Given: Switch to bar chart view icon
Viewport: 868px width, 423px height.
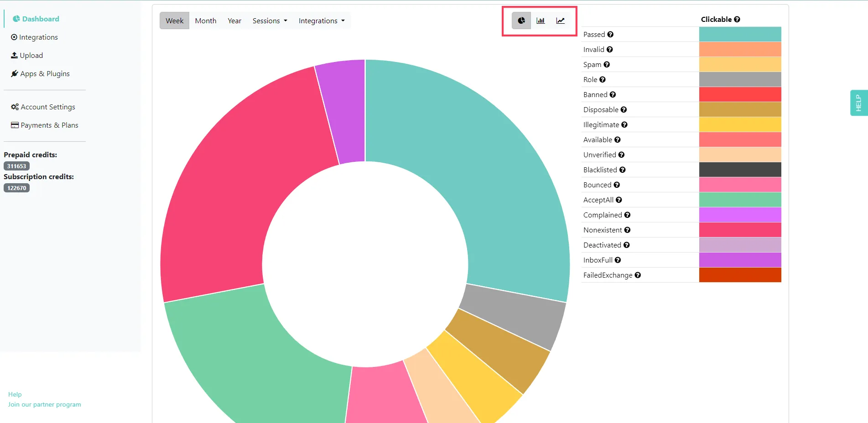Looking at the screenshot, I should (541, 21).
